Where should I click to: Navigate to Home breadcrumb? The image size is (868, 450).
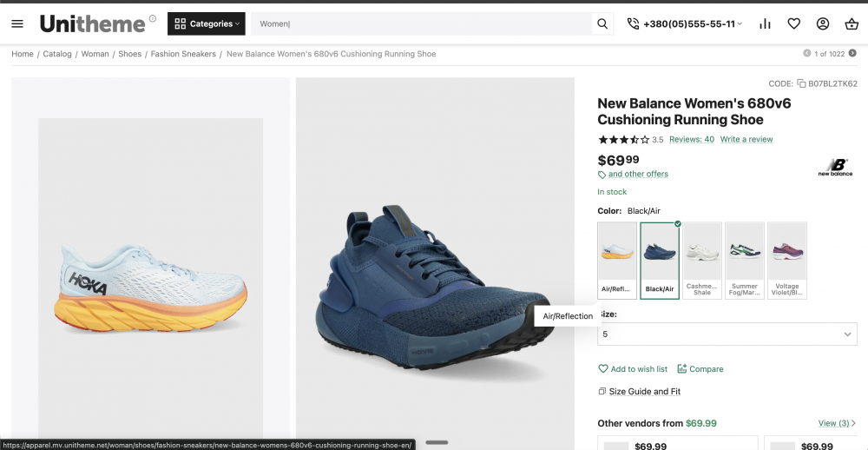(23, 54)
